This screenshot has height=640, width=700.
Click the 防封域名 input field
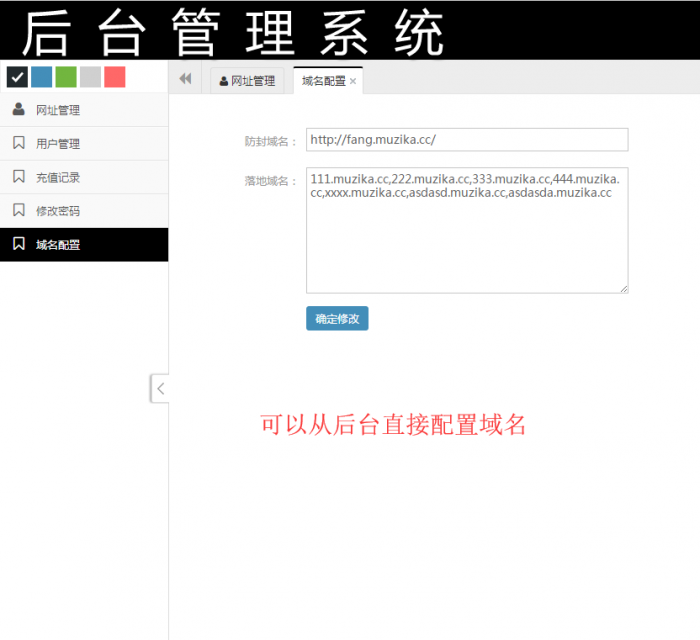(x=466, y=140)
